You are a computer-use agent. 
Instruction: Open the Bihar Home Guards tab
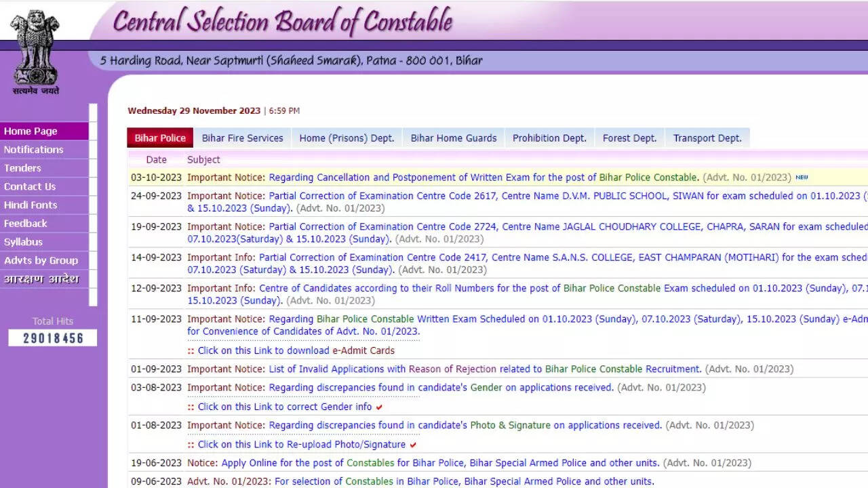tap(454, 138)
